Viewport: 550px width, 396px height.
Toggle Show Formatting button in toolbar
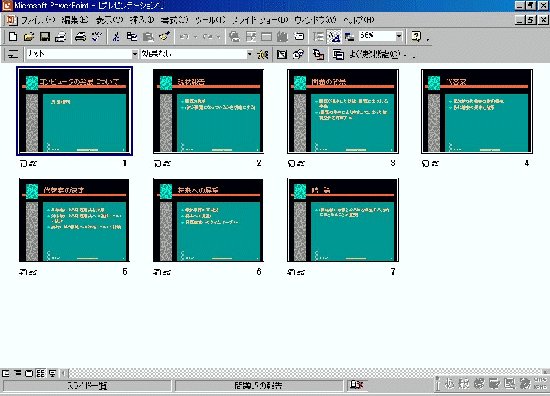334,36
